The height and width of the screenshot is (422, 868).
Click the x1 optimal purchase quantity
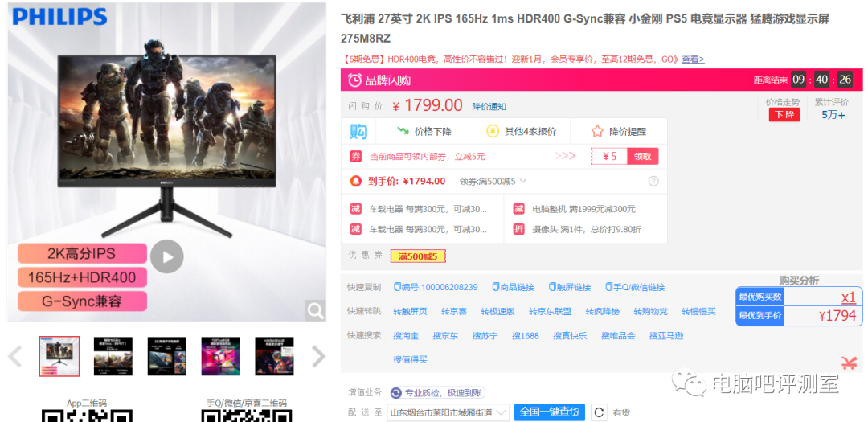click(849, 297)
